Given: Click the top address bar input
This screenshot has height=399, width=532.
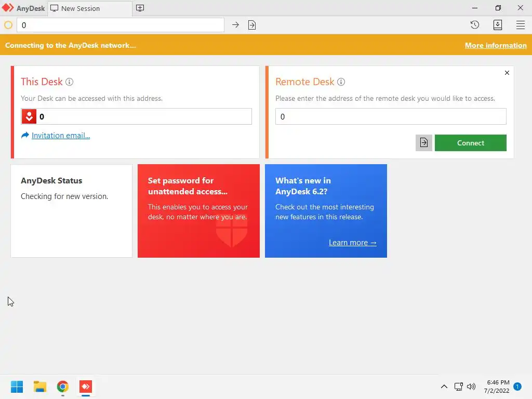Looking at the screenshot, I should (x=121, y=25).
